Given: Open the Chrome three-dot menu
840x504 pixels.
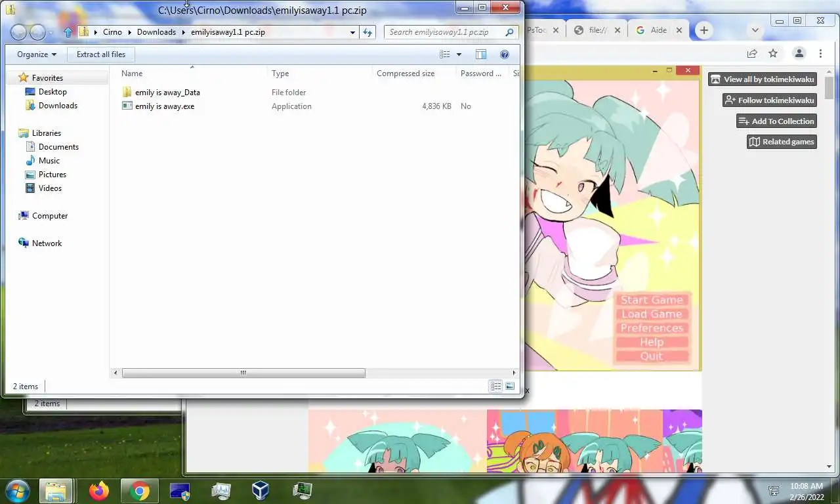Looking at the screenshot, I should [x=820, y=53].
